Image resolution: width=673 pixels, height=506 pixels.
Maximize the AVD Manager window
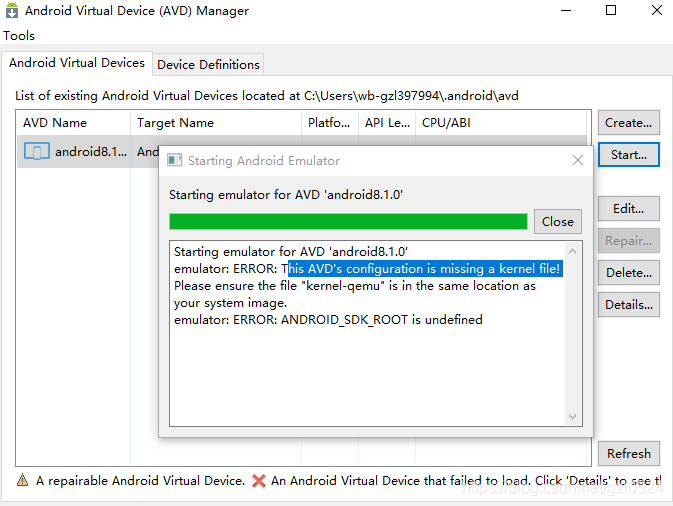pyautogui.click(x=611, y=10)
